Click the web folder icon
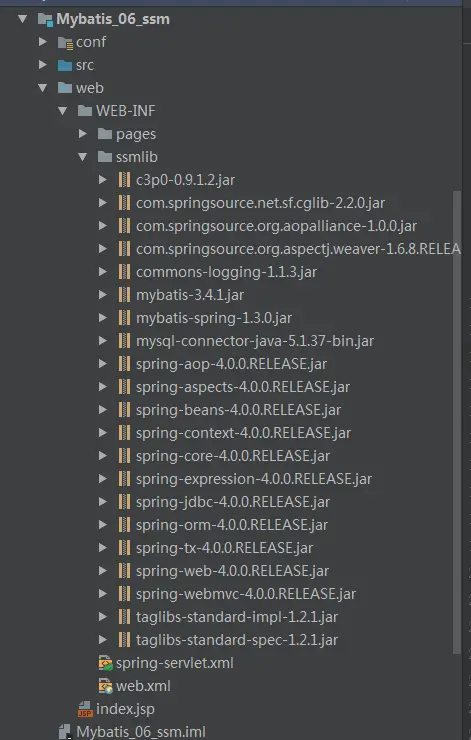 (x=65, y=88)
